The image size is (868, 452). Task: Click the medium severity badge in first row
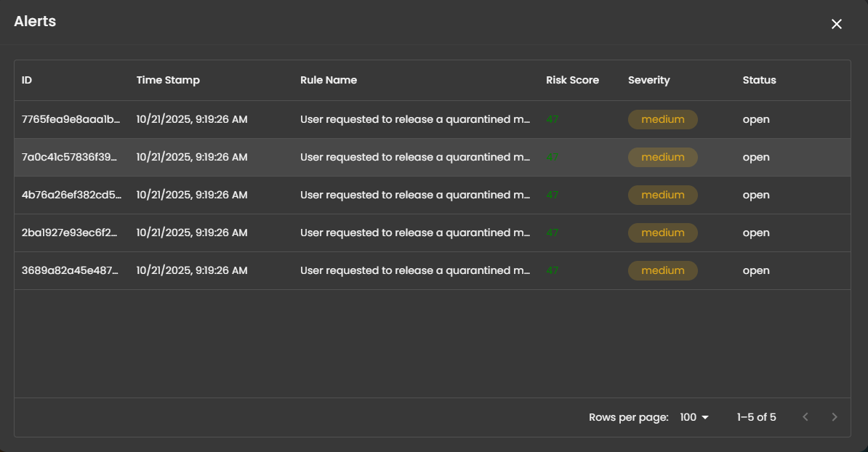pyautogui.click(x=662, y=119)
